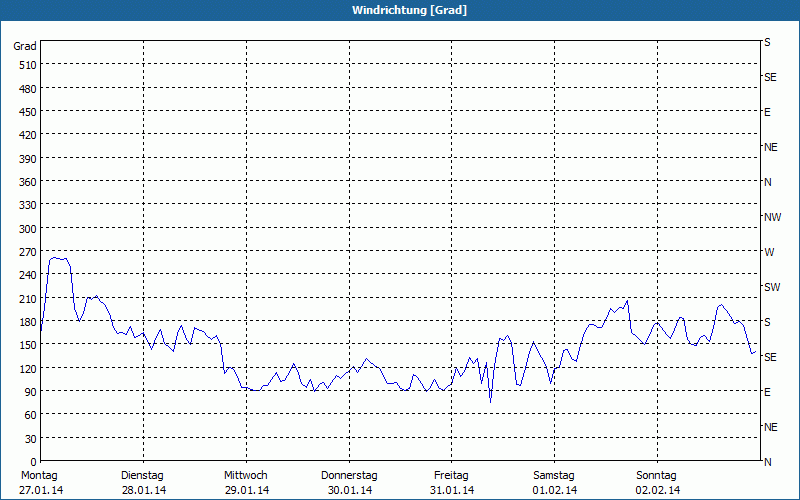Select the 360 degree axis label
Screen dimensions: 800x500
26,182
